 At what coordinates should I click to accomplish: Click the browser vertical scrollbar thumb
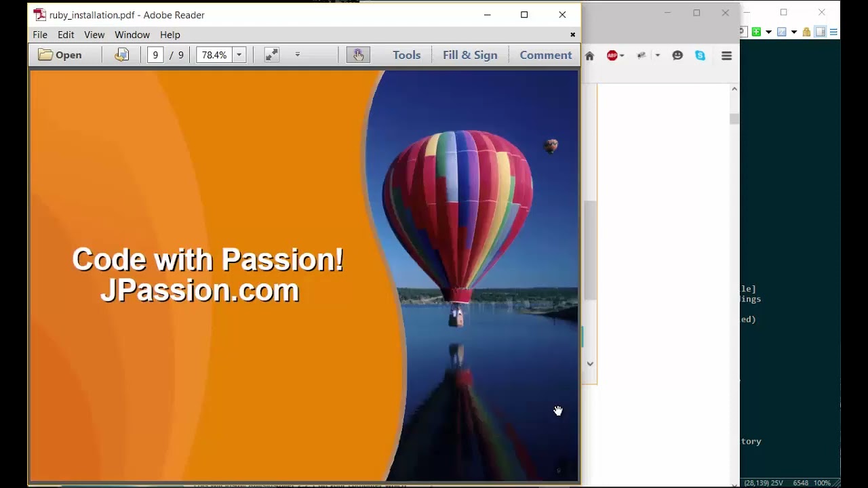pyautogui.click(x=734, y=119)
